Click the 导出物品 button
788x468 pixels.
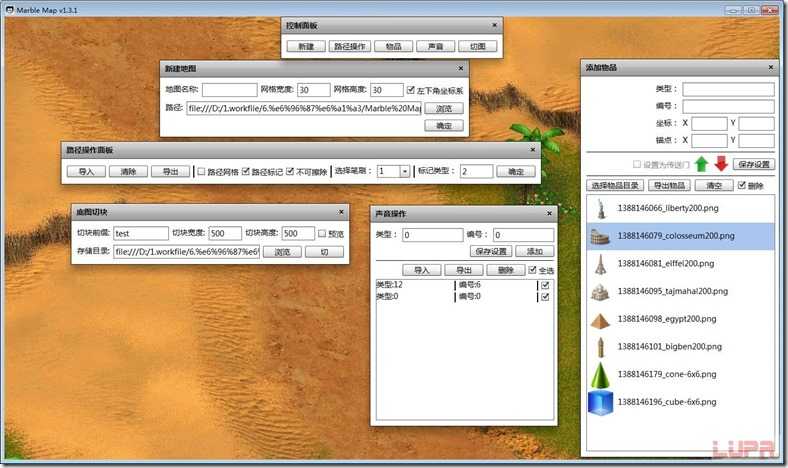[x=669, y=185]
